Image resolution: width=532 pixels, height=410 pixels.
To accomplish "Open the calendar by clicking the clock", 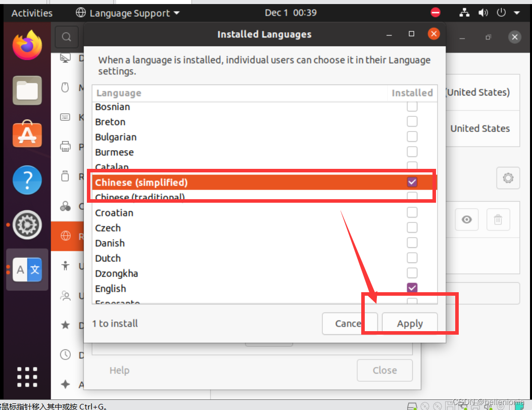I will click(x=291, y=13).
